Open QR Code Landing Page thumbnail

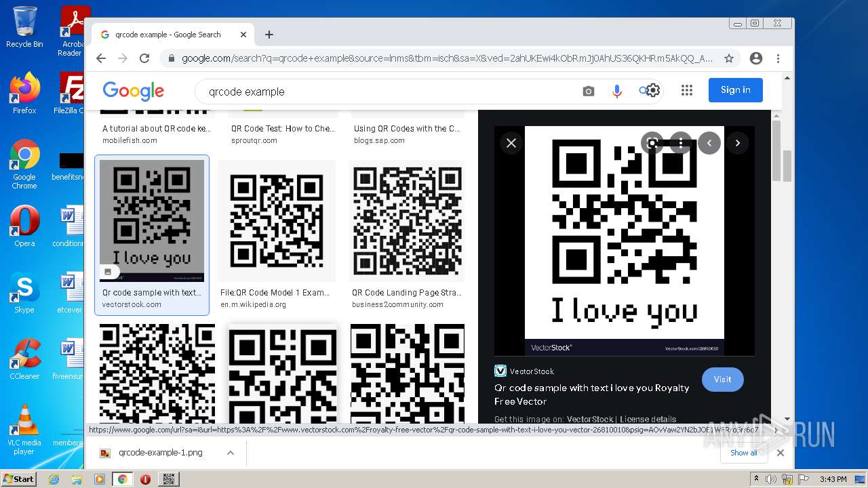[407, 220]
